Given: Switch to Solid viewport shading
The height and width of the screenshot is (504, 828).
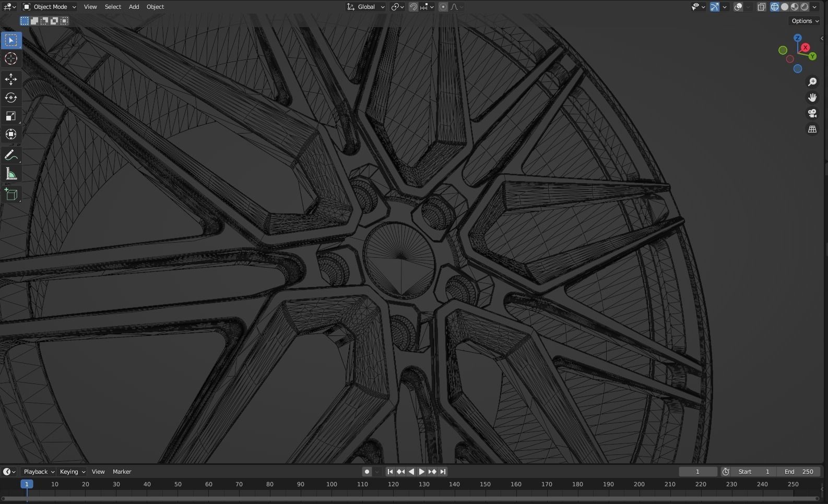Looking at the screenshot, I should coord(785,7).
